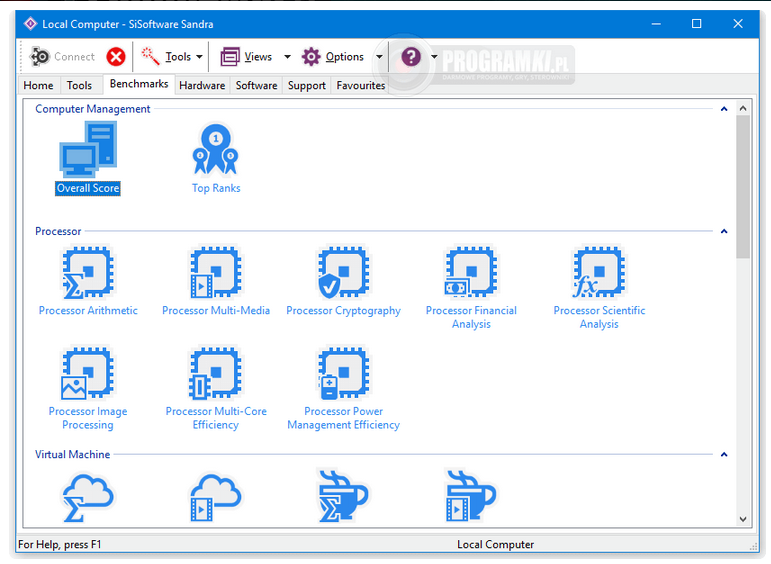
Task: Open the Tools dropdown arrow in toolbar
Action: [199, 57]
